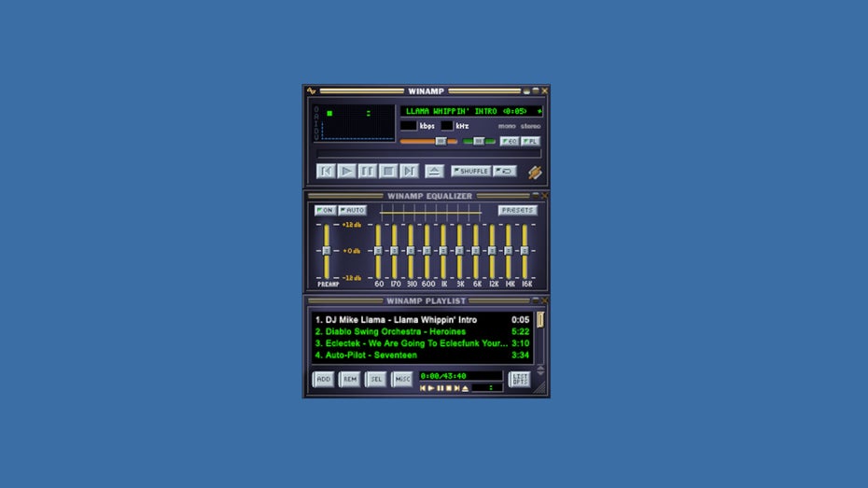Click the scrolling song title display

pos(471,111)
